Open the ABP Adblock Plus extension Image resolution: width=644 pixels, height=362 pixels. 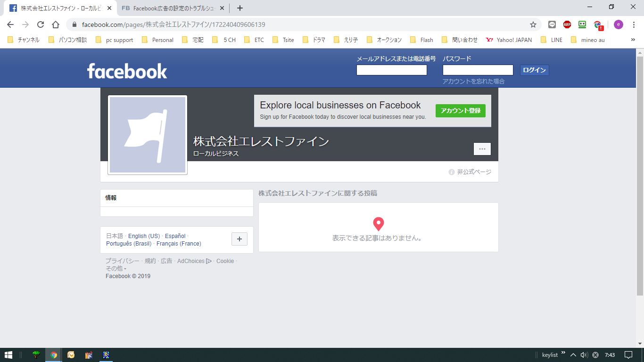(x=567, y=25)
